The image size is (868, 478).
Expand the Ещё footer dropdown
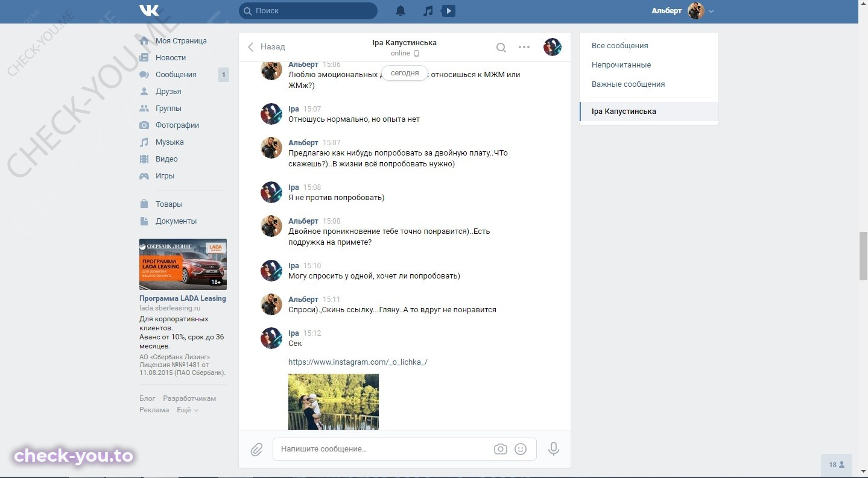coord(187,410)
